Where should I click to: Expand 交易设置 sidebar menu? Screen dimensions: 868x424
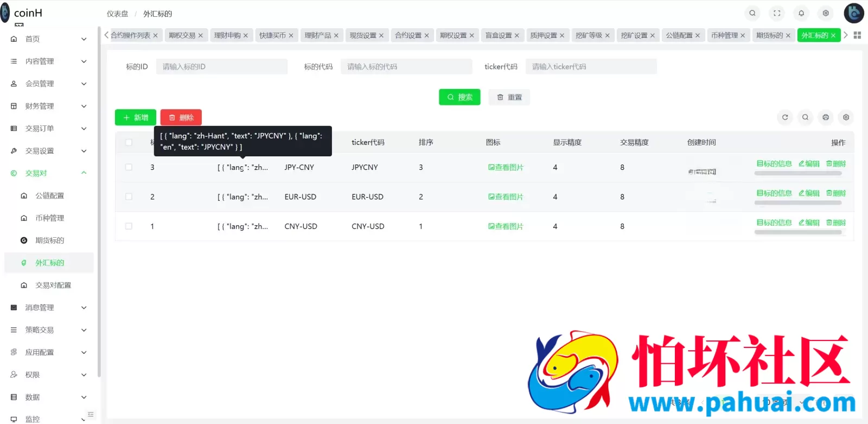[x=49, y=151]
